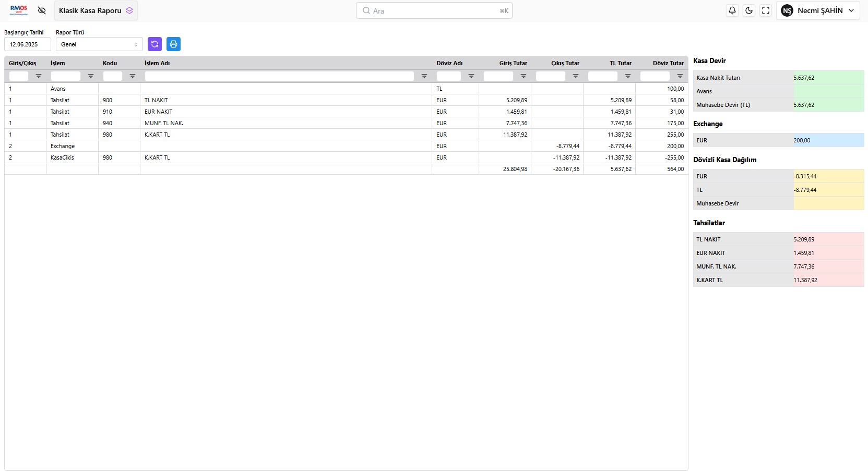Focus the Ara search box

click(x=434, y=10)
